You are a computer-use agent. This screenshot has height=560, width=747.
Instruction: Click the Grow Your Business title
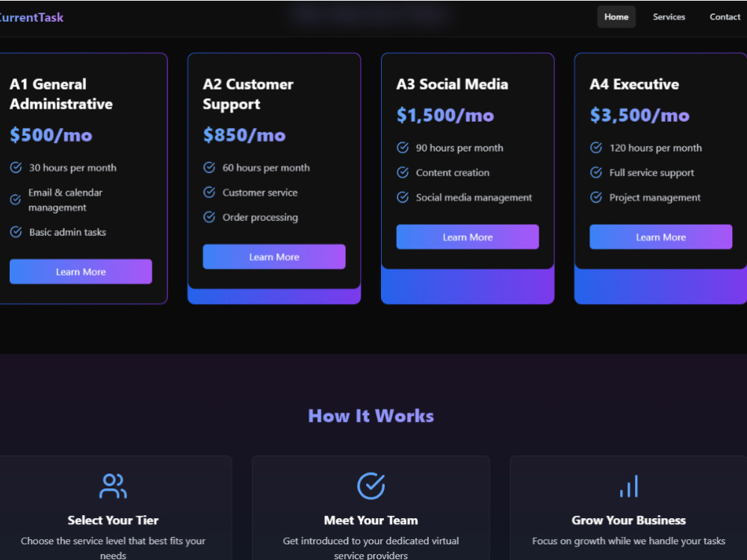[628, 520]
